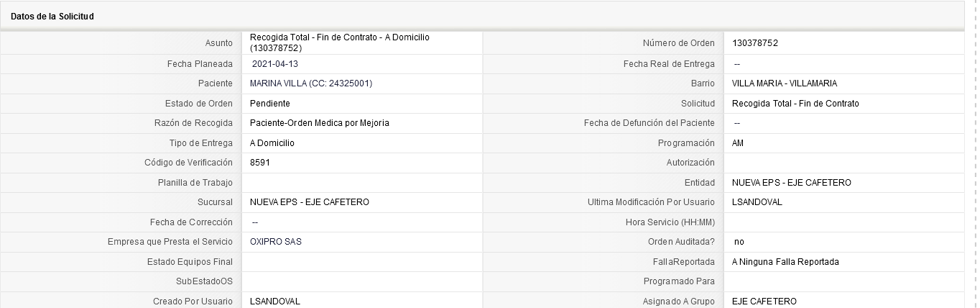The width and height of the screenshot is (980, 308).
Task: Click the Barrio value VILLA MARIA - VILLAMARIA
Action: point(784,83)
